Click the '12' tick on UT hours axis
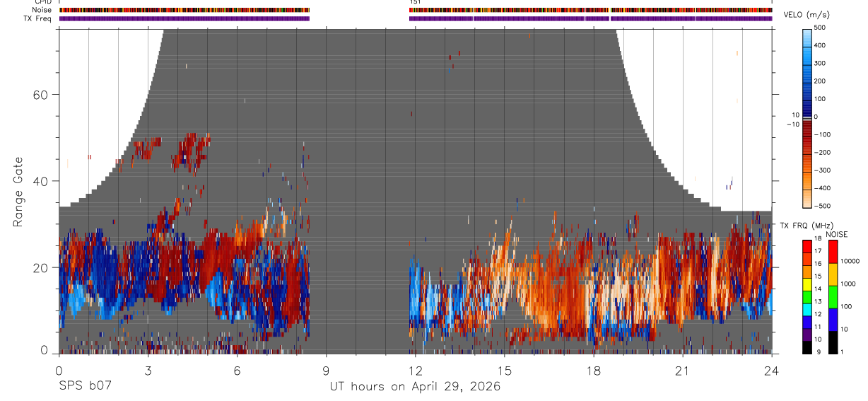868x401 pixels. tap(416, 371)
